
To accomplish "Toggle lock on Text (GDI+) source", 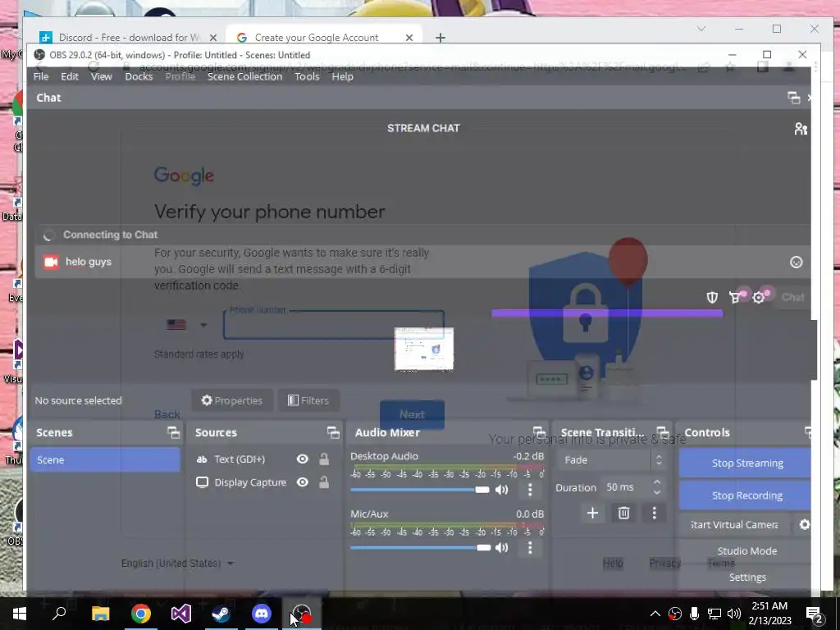I will point(324,459).
